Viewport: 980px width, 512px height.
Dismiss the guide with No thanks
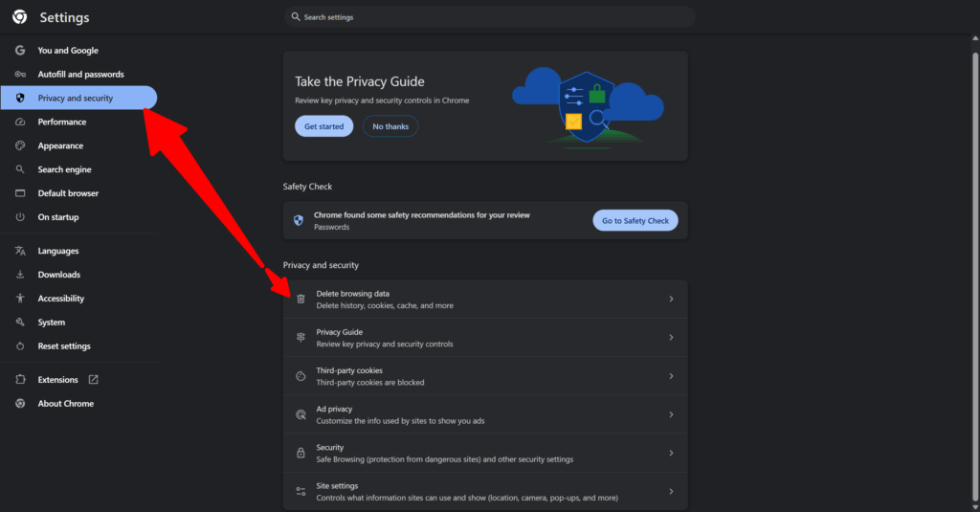point(390,126)
